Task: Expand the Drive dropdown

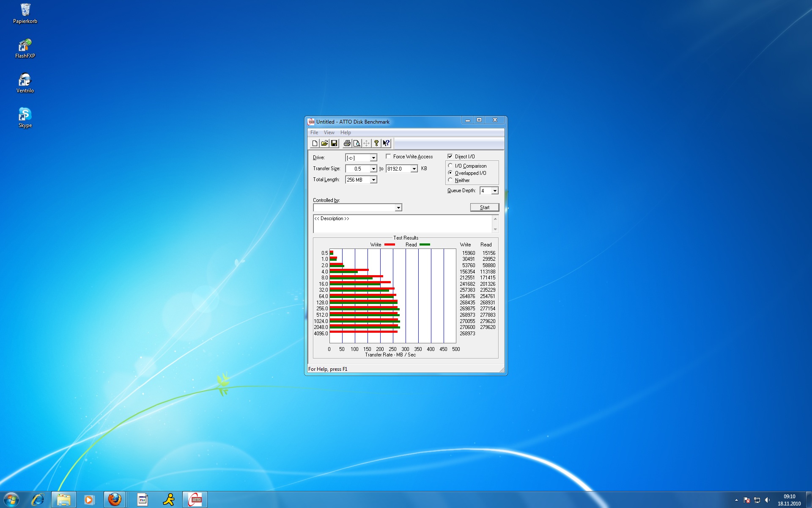Action: (373, 158)
